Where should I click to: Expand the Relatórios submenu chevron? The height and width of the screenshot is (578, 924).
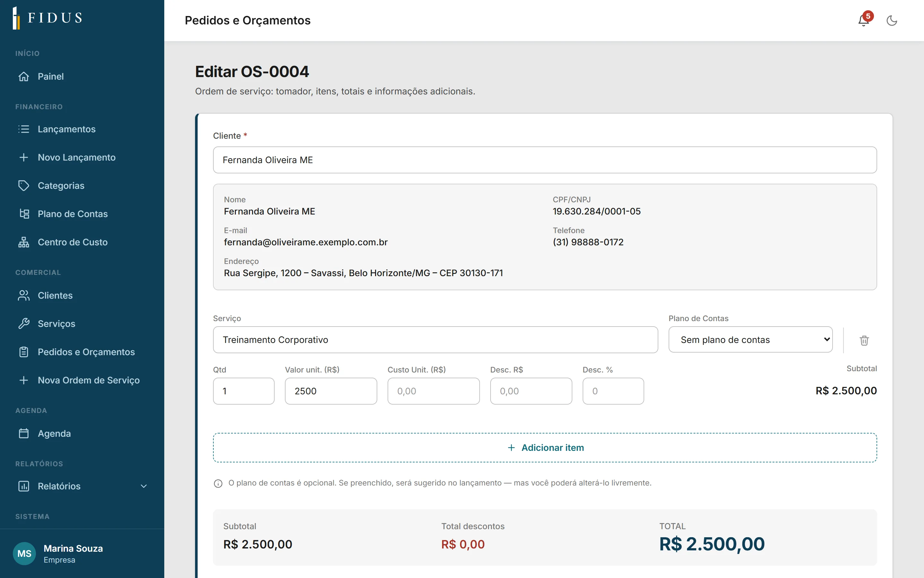143,486
